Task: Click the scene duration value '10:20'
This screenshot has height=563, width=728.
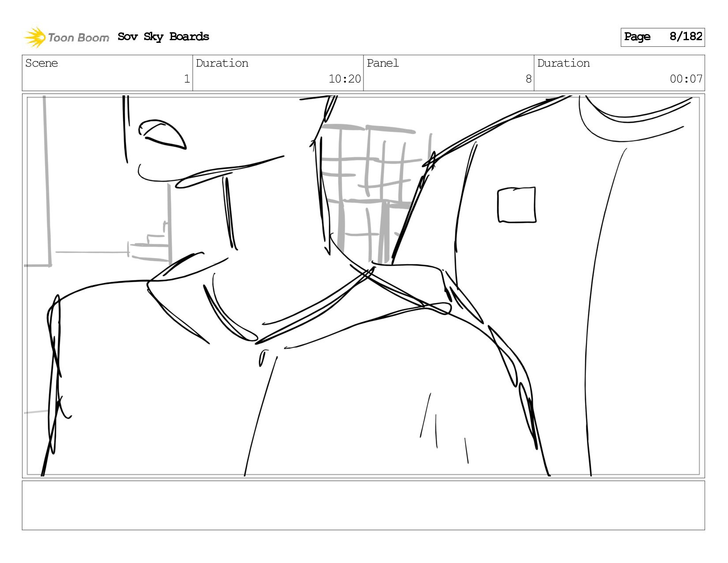Action: 345,79
